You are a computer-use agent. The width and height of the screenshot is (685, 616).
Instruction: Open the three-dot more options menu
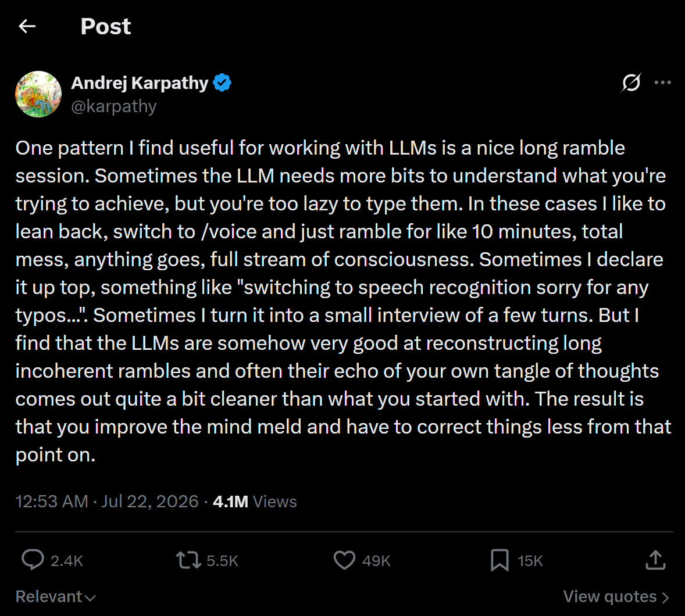(662, 83)
